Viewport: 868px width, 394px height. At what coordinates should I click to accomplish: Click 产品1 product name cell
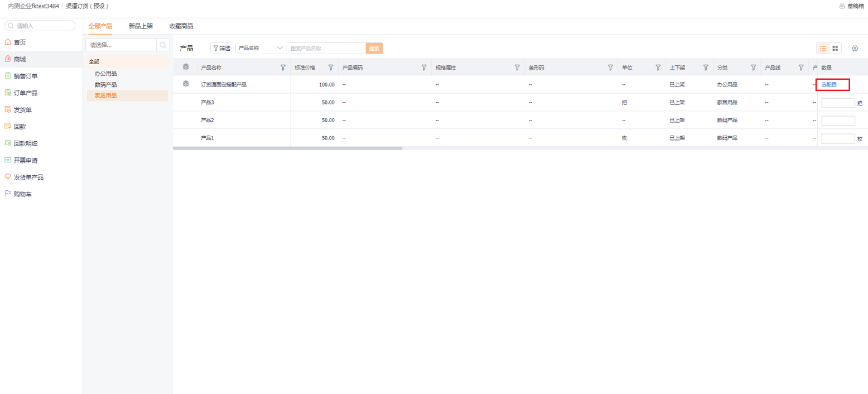[x=208, y=138]
